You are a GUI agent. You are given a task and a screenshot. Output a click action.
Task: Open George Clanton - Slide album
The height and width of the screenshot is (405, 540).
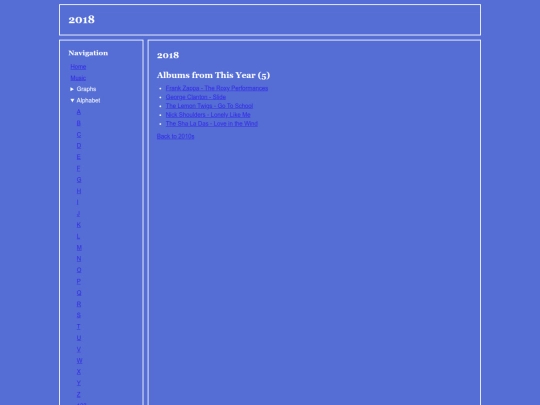click(196, 97)
